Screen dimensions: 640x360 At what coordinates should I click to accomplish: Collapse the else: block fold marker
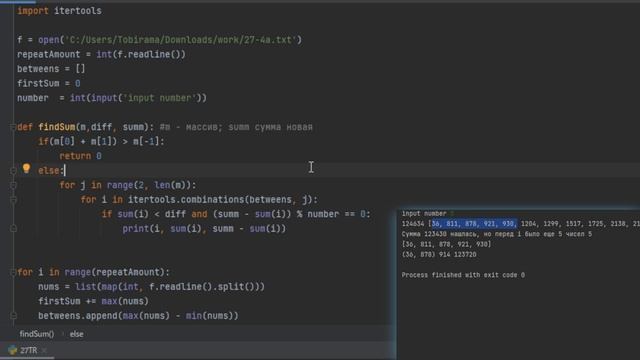click(x=13, y=171)
